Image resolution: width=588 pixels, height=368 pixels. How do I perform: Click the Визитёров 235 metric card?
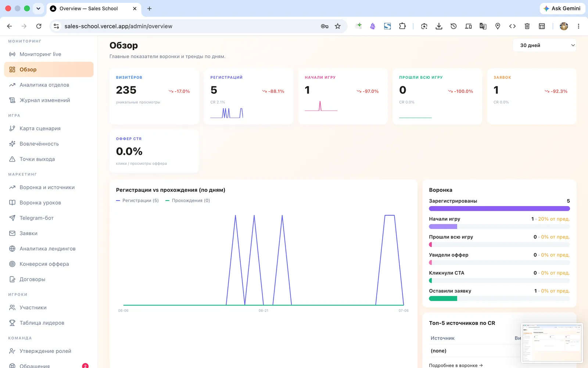154,96
